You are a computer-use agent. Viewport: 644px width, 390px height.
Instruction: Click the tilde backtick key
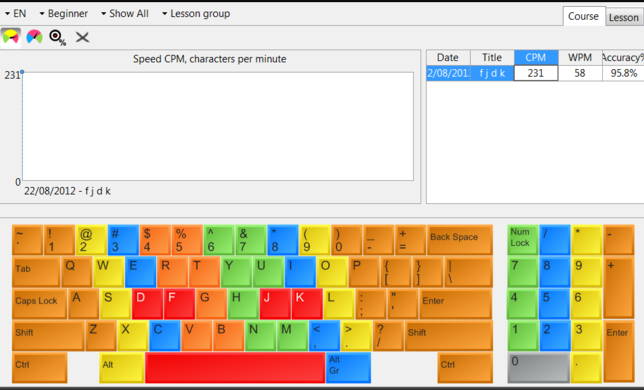click(x=28, y=240)
